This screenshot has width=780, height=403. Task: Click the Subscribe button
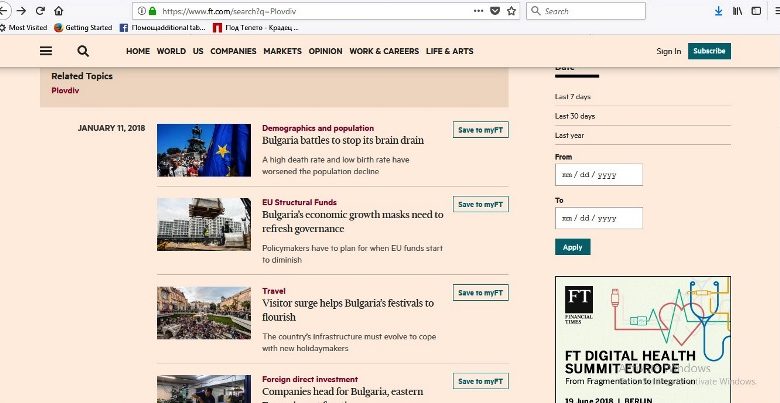(709, 51)
